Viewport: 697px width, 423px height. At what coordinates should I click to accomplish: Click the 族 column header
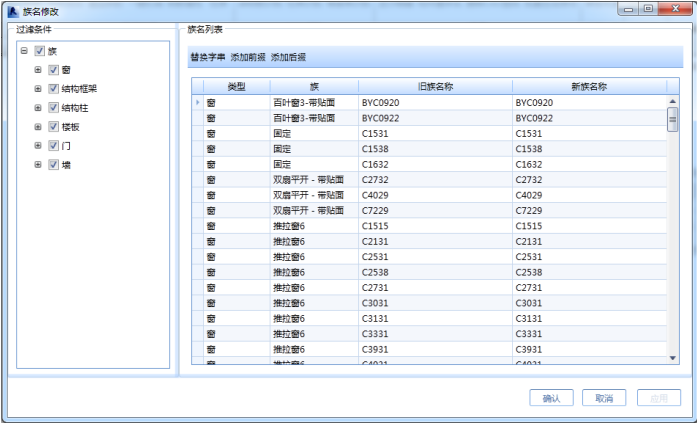click(x=314, y=87)
